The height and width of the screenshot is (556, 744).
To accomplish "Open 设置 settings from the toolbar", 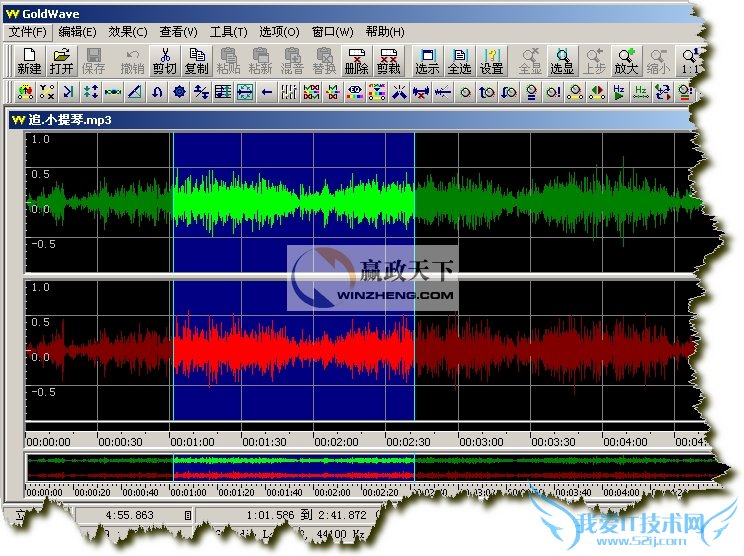I will point(492,61).
